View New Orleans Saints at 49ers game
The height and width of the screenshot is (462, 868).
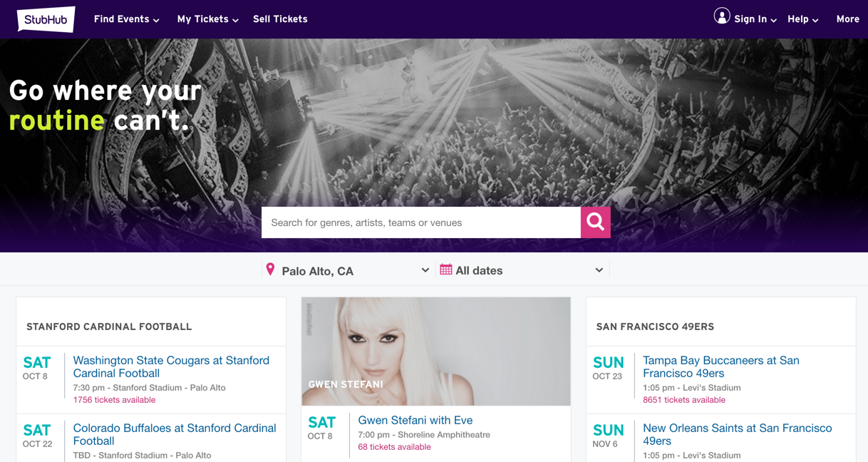737,434
